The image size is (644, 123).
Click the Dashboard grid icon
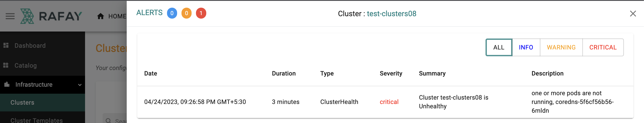pyautogui.click(x=6, y=45)
